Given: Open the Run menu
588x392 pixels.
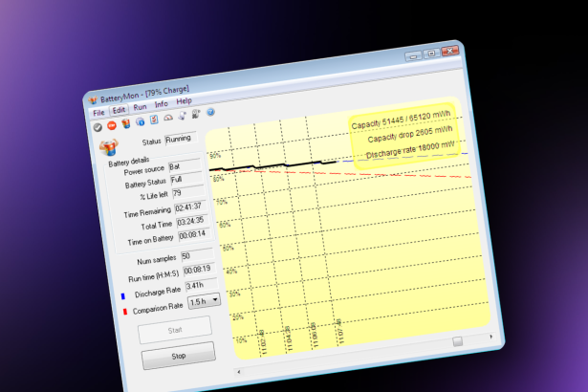Looking at the screenshot, I should 140,107.
